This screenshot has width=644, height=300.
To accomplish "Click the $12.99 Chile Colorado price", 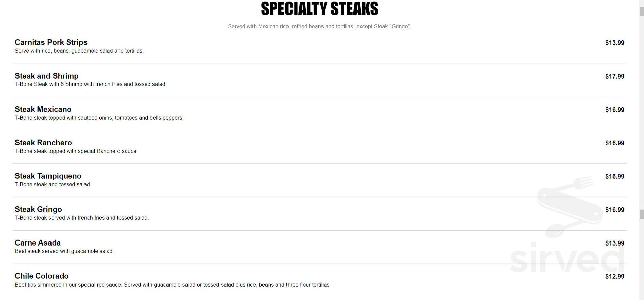I will coord(614,276).
